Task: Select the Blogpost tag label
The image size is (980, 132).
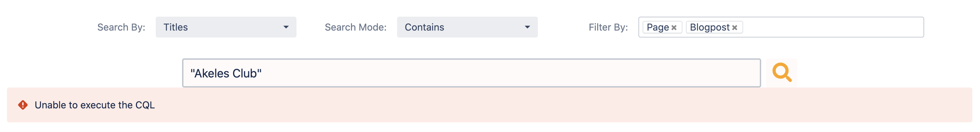Action: (710, 27)
